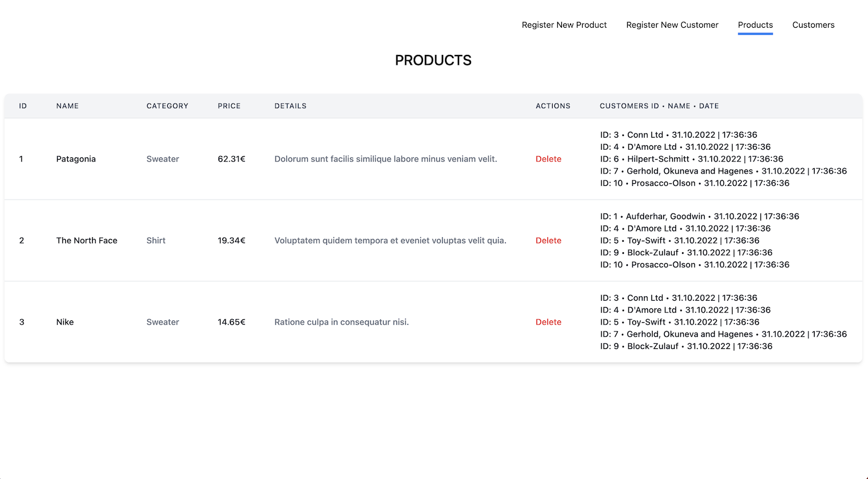Click the DETAILS column header
The image size is (868, 479).
click(x=290, y=106)
